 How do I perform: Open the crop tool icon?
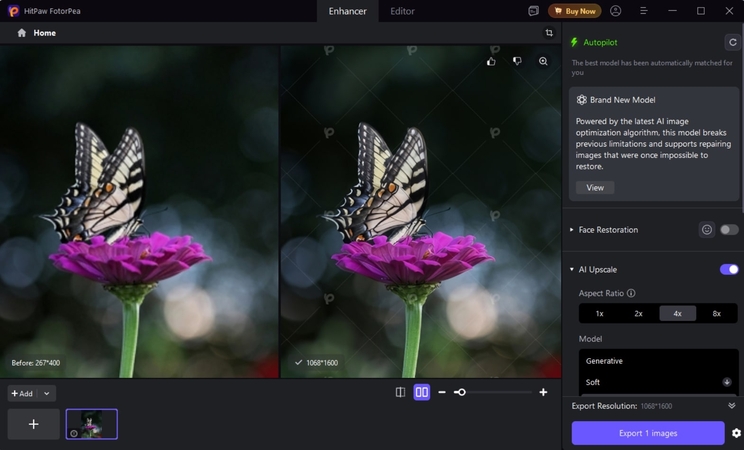[x=549, y=33]
